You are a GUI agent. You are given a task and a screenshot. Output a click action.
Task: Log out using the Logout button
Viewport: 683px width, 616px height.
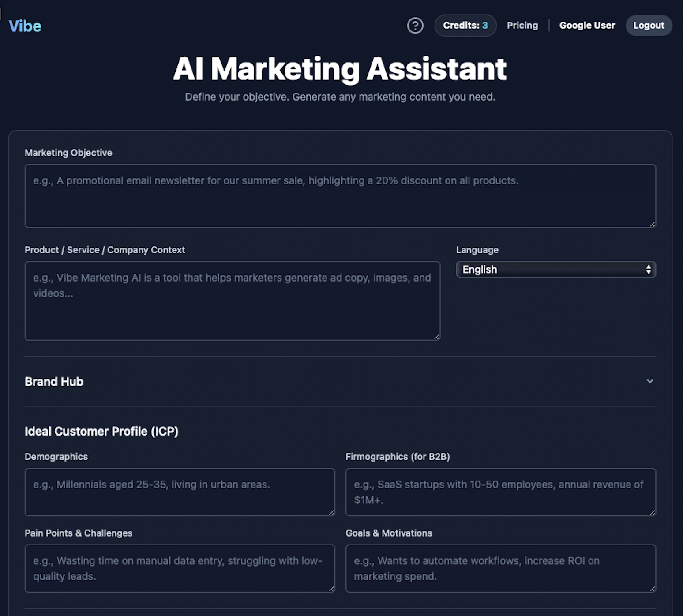point(649,26)
